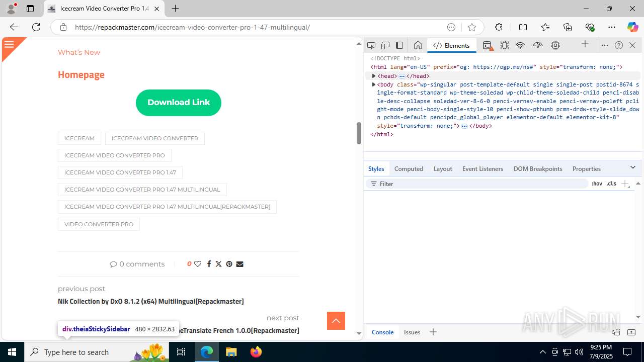Image resolution: width=644 pixels, height=362 pixels.
Task: Switch to the Properties tab
Action: (x=586, y=168)
